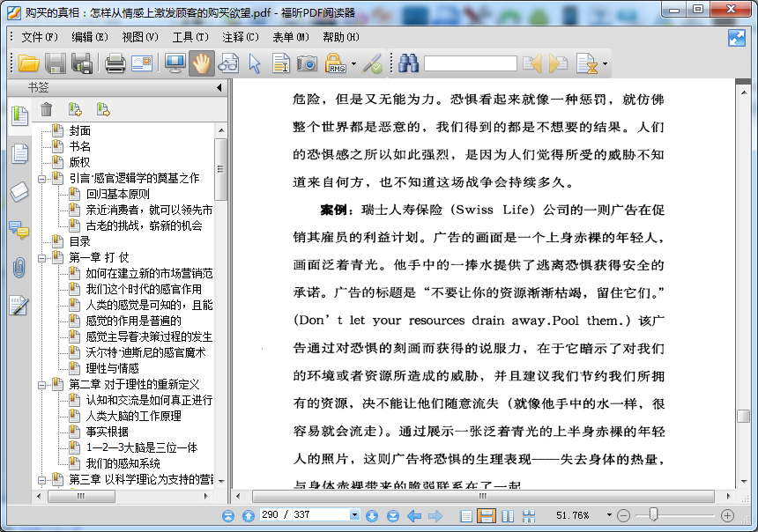
Task: Open the 人类大脑的工作原理 bookmark
Action: [x=133, y=416]
